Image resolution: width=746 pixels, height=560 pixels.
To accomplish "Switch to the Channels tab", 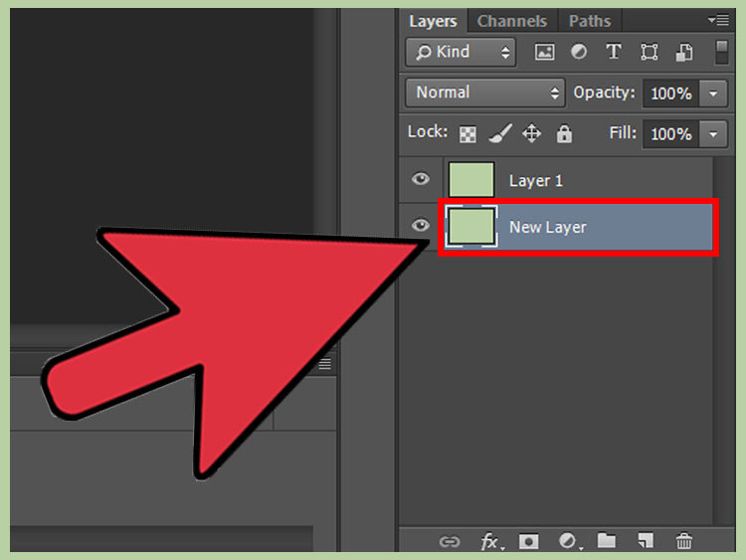I will pyautogui.click(x=512, y=22).
